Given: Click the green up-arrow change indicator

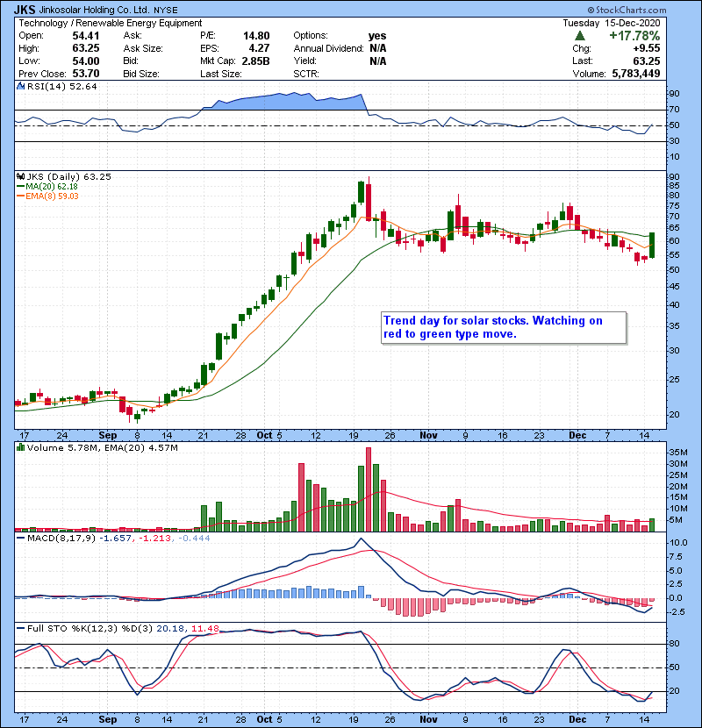Looking at the screenshot, I should click(x=580, y=36).
